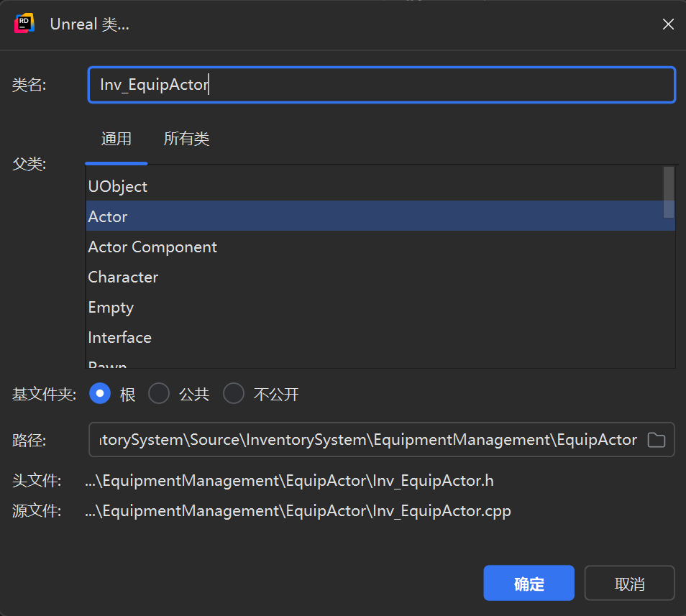Click the 取消 button
Screen dimensions: 686x616
pos(629,584)
